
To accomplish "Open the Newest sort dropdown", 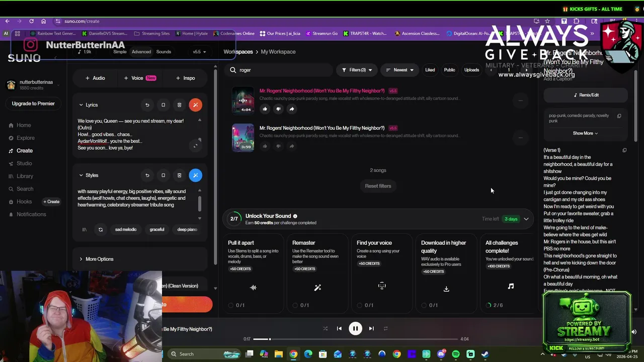I will (x=399, y=70).
